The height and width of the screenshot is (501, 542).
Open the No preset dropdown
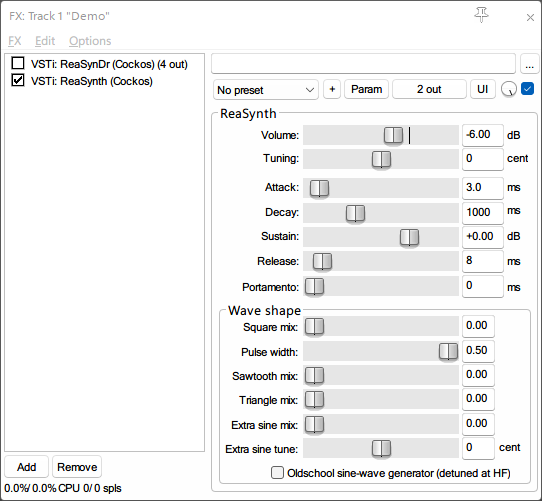(x=265, y=90)
